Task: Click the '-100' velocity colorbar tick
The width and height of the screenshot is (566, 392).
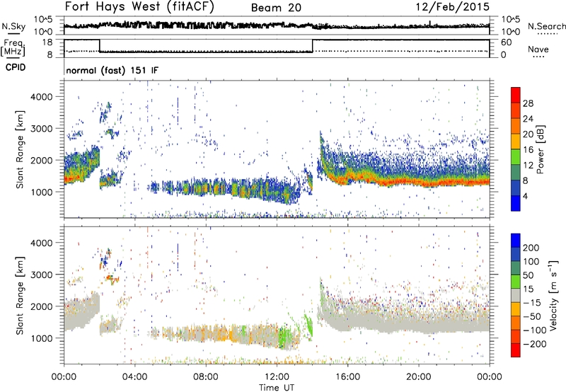Action: [535, 330]
